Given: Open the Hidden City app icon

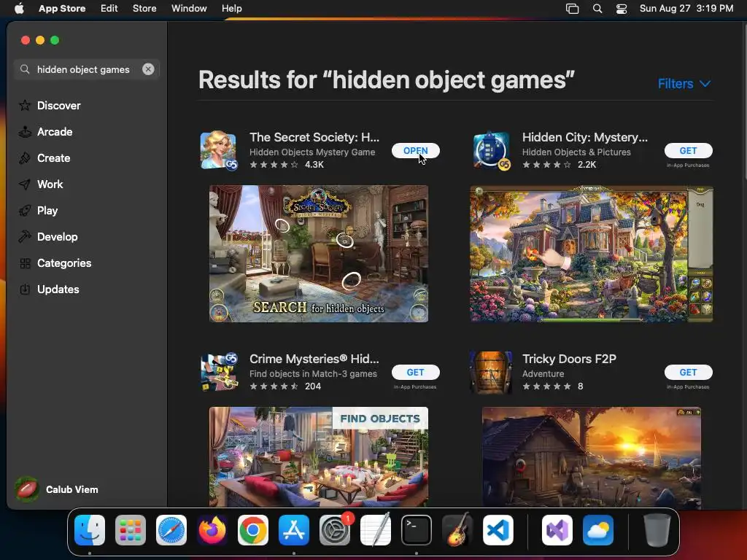Looking at the screenshot, I should pyautogui.click(x=491, y=150).
